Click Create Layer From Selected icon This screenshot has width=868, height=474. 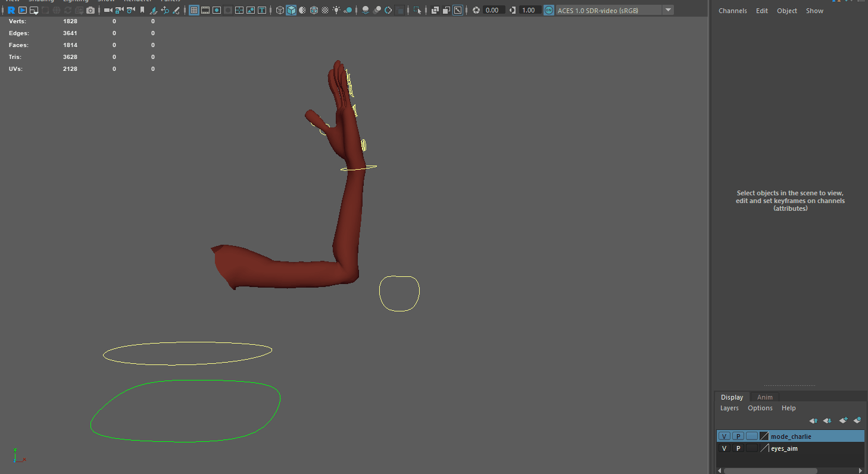click(857, 420)
